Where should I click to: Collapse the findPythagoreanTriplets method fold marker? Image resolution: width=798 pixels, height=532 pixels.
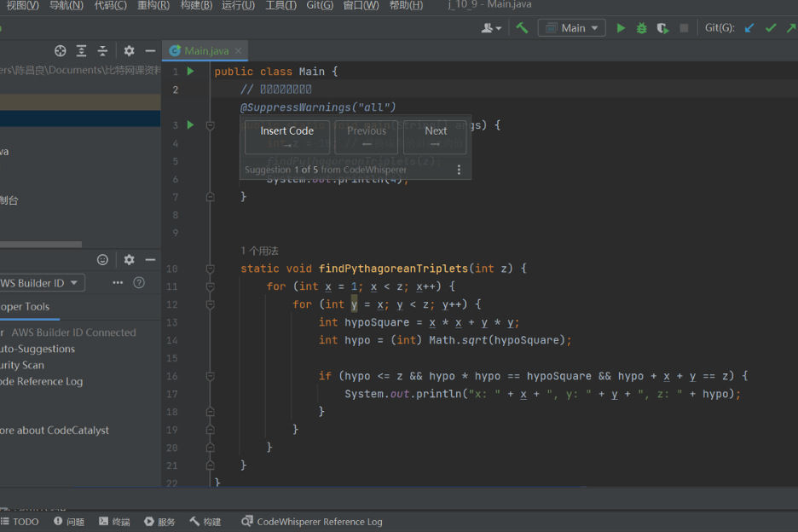tap(210, 269)
